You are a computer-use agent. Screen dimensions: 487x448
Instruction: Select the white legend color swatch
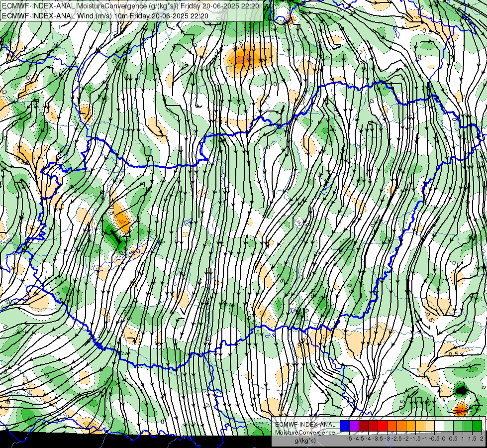tap(439, 426)
